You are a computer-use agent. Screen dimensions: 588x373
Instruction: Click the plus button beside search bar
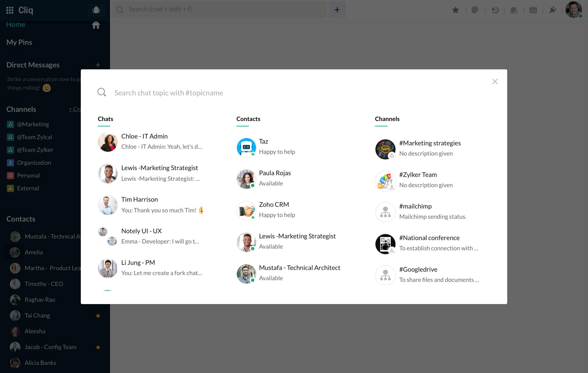337,10
